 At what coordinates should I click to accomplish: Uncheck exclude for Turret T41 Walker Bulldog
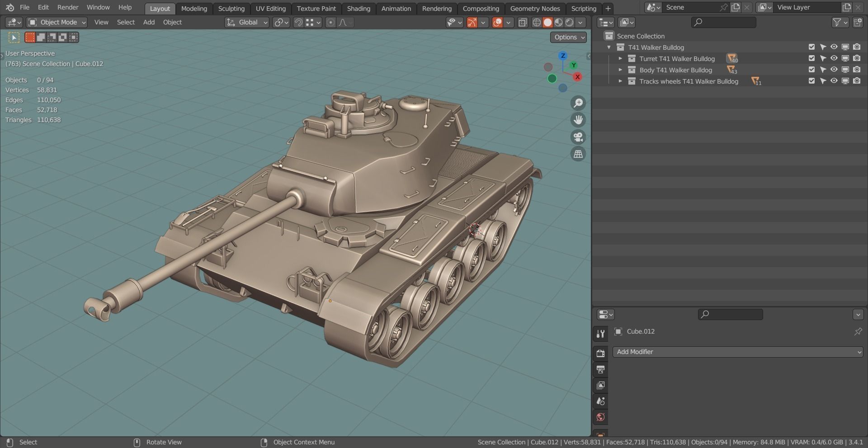click(x=811, y=58)
